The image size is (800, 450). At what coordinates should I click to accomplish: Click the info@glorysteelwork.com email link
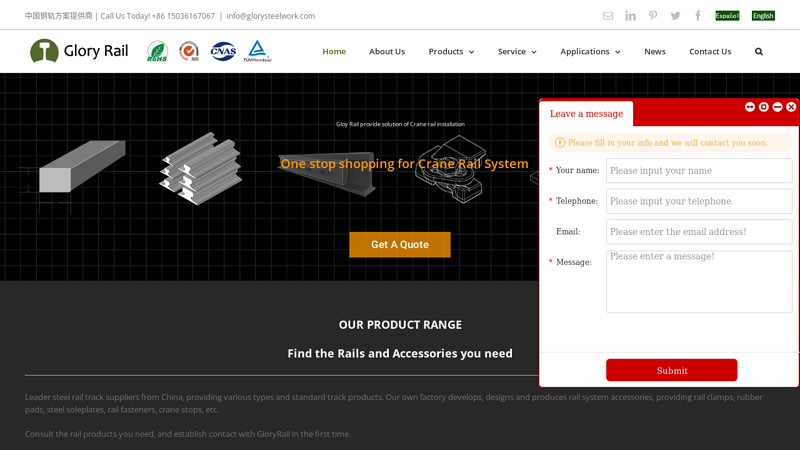pyautogui.click(x=270, y=16)
